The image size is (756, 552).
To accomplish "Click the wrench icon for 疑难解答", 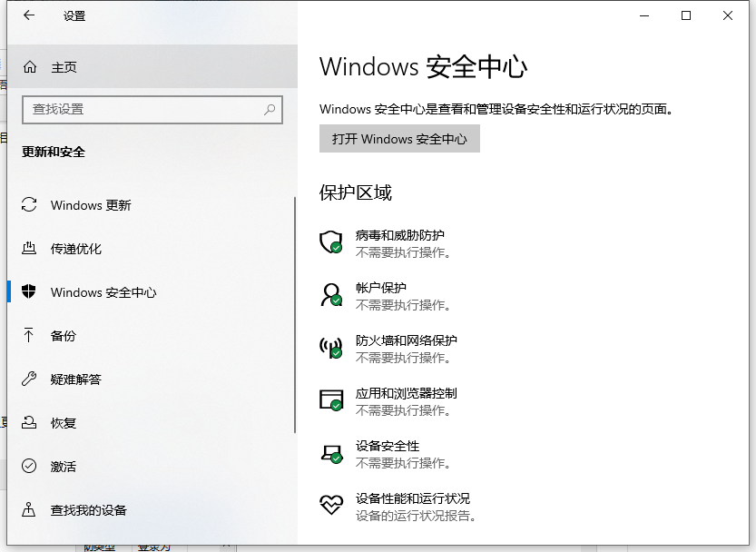I will (29, 379).
